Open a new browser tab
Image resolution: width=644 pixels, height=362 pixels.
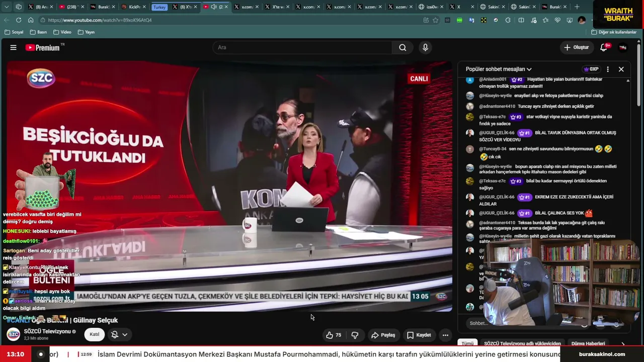tap(577, 7)
